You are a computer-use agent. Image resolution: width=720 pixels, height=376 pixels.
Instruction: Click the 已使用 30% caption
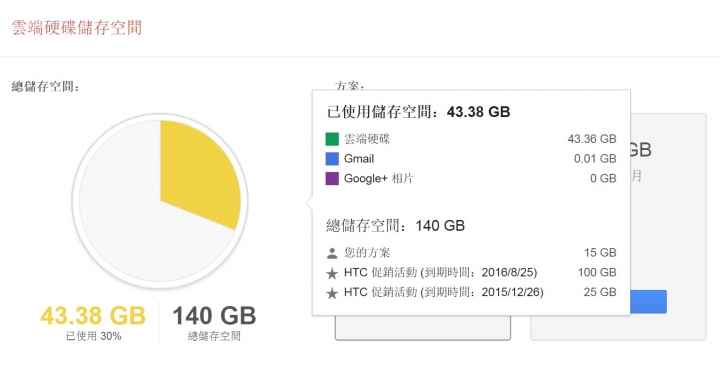point(94,336)
